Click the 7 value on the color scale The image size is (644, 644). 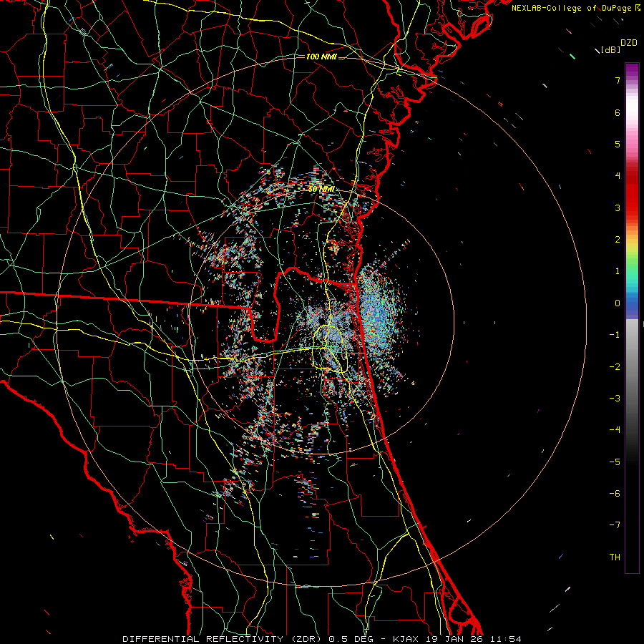pyautogui.click(x=618, y=80)
